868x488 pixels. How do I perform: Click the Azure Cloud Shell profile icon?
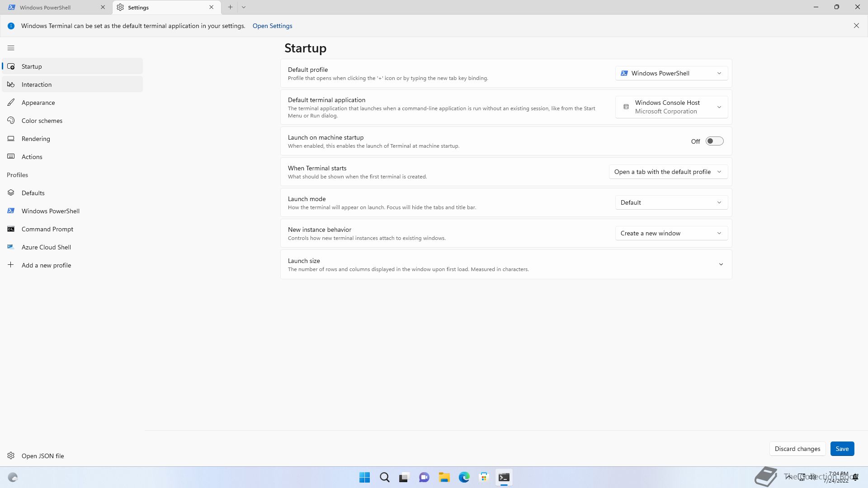pyautogui.click(x=11, y=247)
